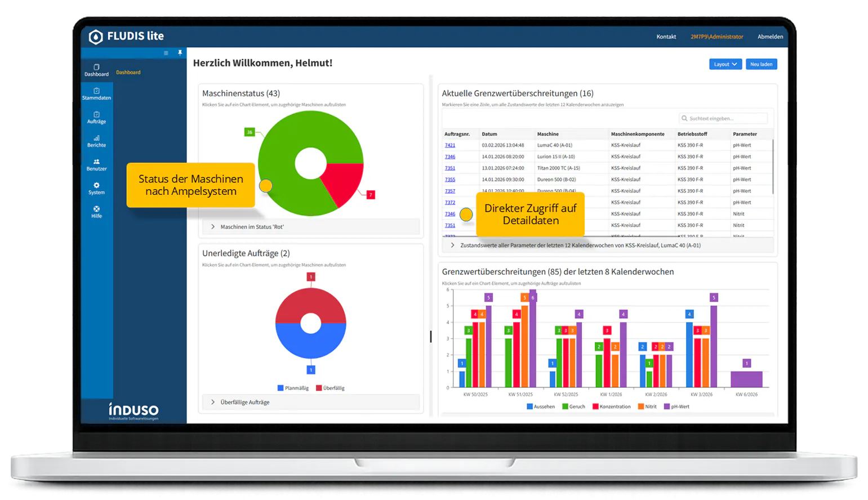Select the row for Auftragsnr 7421

pyautogui.click(x=563, y=145)
